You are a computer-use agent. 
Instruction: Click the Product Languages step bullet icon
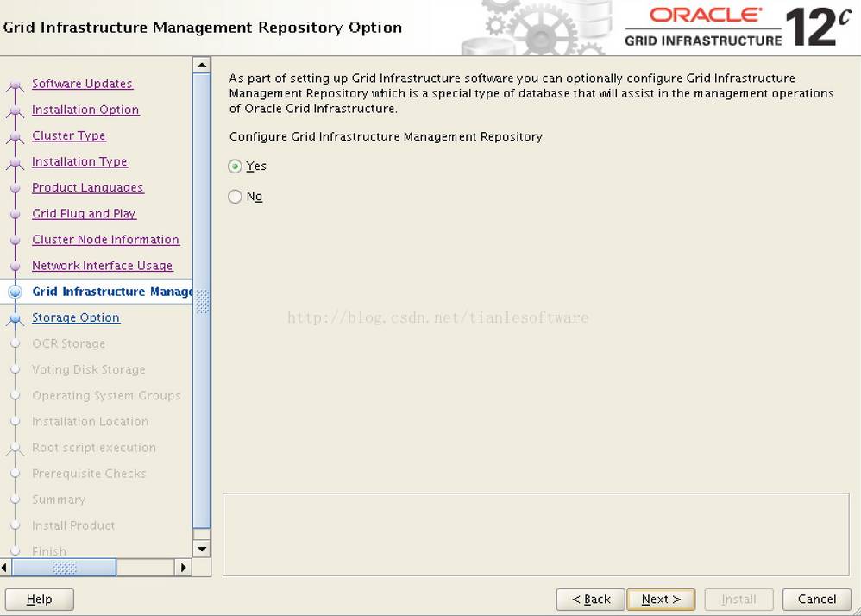coord(16,188)
